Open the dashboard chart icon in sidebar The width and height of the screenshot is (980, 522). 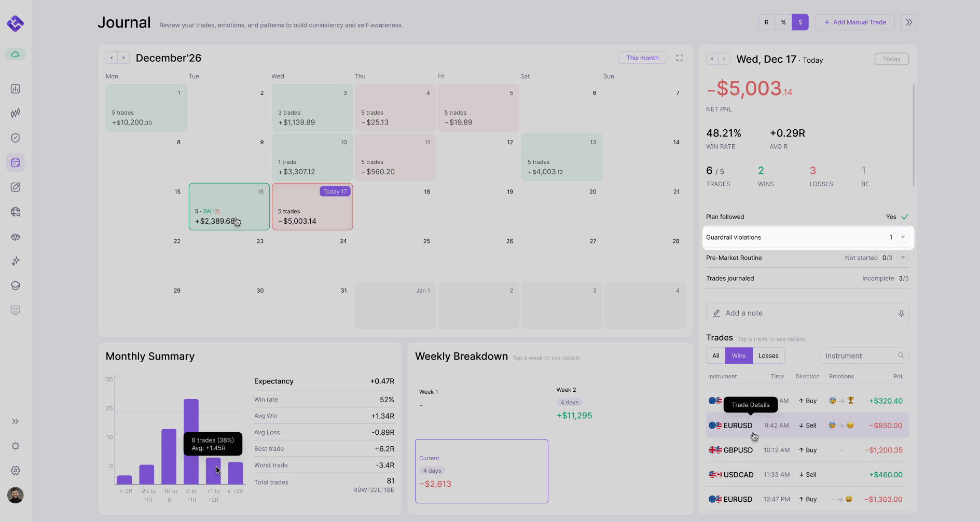16,89
